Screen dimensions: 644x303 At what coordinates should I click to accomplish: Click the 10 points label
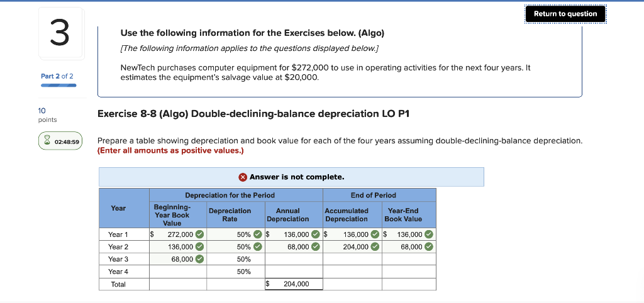pos(47,114)
